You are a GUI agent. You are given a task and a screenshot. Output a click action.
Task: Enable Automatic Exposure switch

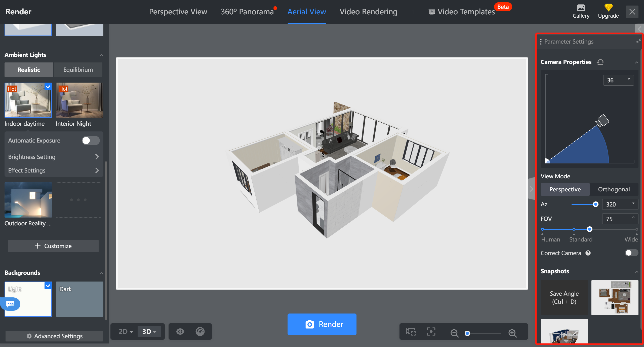click(x=91, y=141)
